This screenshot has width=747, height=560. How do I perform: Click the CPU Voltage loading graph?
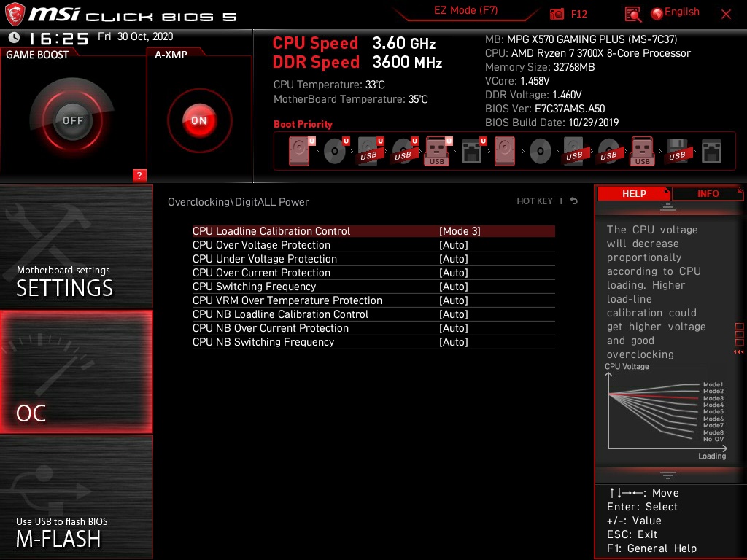(x=667, y=411)
